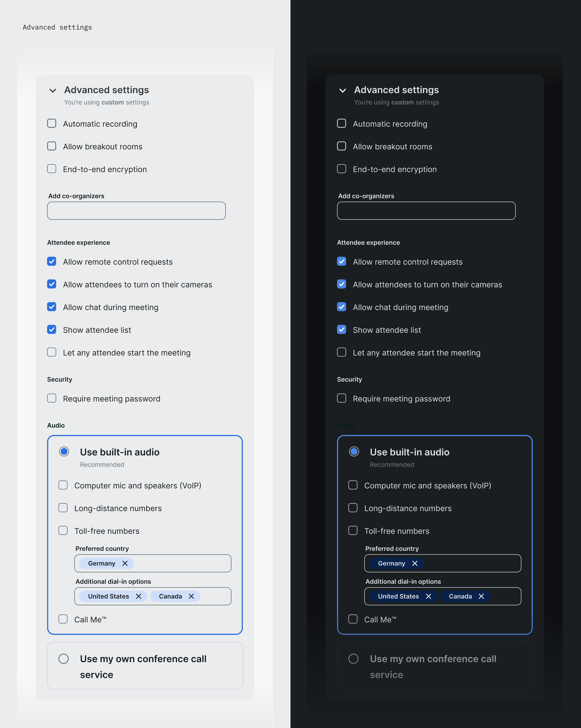Enable Let any attendee start the meeting
This screenshot has height=728, width=581.
coord(51,352)
